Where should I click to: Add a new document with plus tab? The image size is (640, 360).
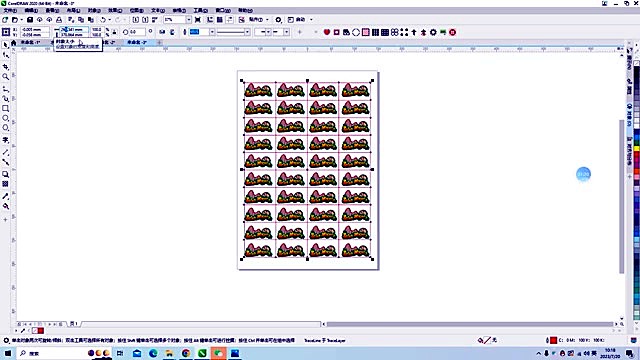pos(159,42)
